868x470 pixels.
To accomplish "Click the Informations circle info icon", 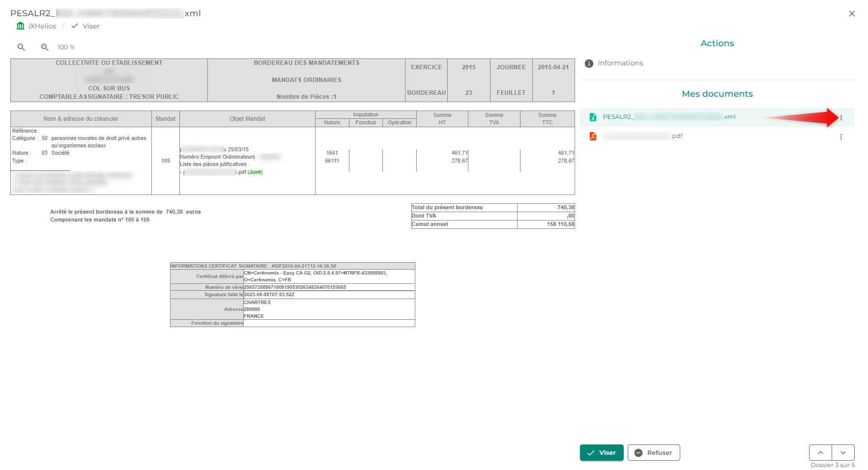I will click(x=589, y=63).
